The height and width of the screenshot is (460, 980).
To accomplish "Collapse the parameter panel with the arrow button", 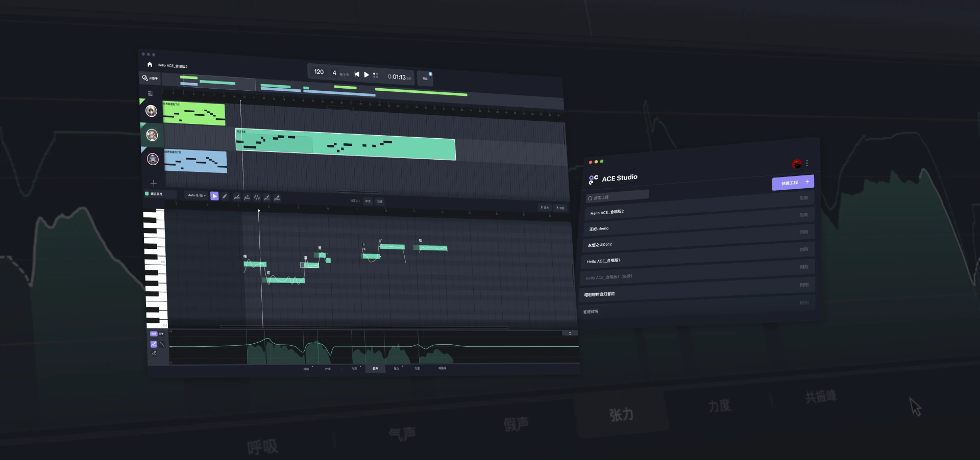I will pyautogui.click(x=570, y=333).
